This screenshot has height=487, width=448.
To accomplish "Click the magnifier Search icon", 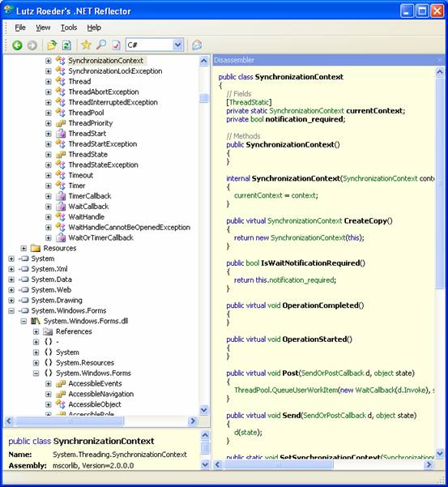I will pos(101,45).
